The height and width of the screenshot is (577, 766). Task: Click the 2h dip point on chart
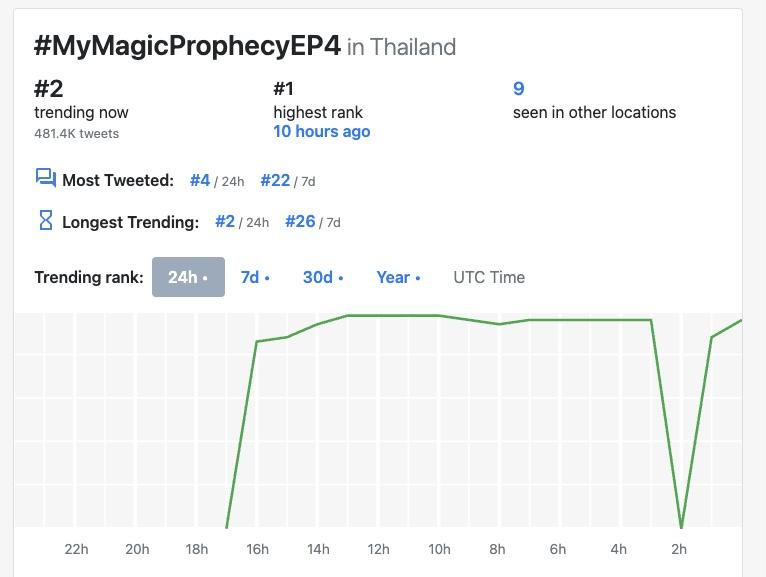point(681,527)
